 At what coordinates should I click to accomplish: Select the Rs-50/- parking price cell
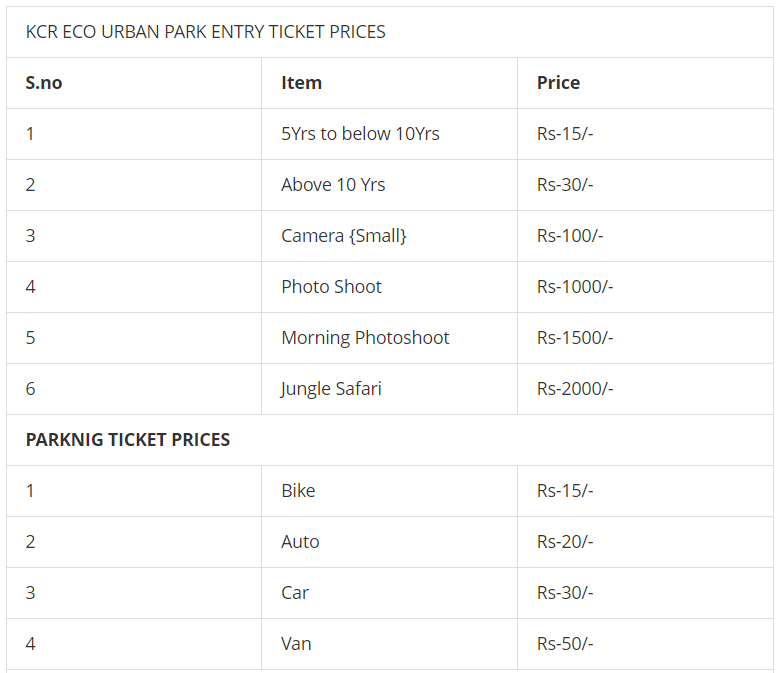[565, 644]
